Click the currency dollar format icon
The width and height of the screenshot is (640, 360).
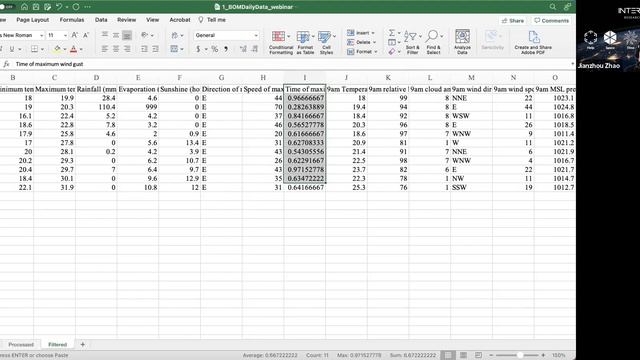tap(198, 49)
